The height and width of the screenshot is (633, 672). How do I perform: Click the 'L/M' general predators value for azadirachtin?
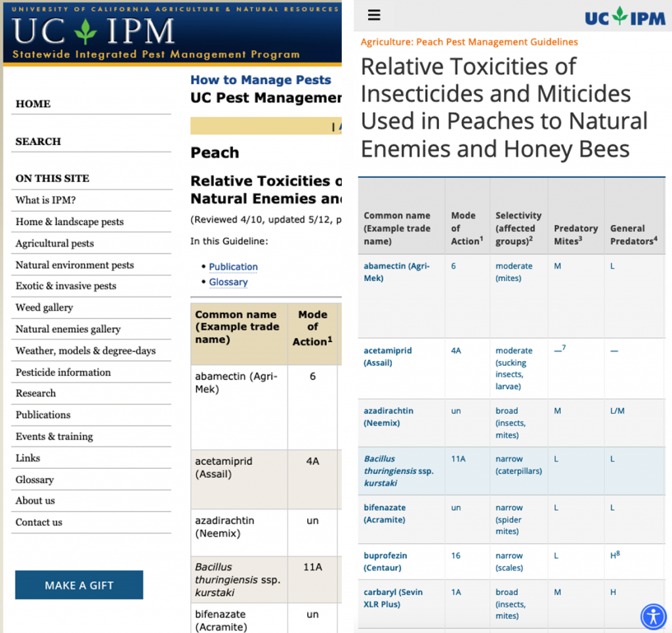[x=617, y=411]
